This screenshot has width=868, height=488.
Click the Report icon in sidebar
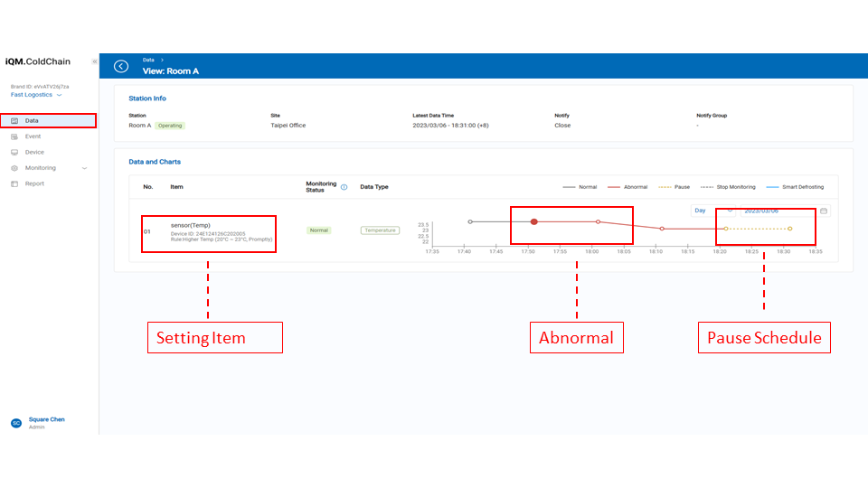pos(14,183)
